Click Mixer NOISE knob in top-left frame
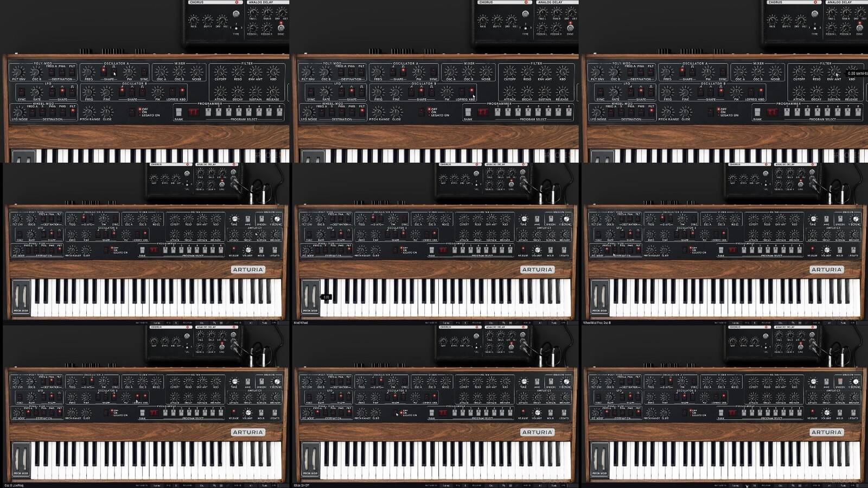Image resolution: width=868 pixels, height=488 pixels. [x=196, y=72]
